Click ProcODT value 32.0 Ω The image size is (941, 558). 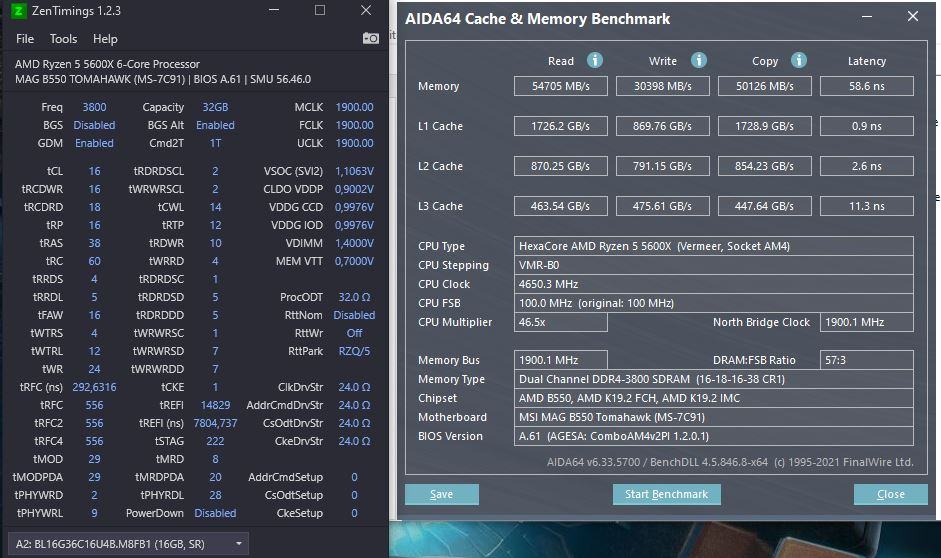coord(354,297)
